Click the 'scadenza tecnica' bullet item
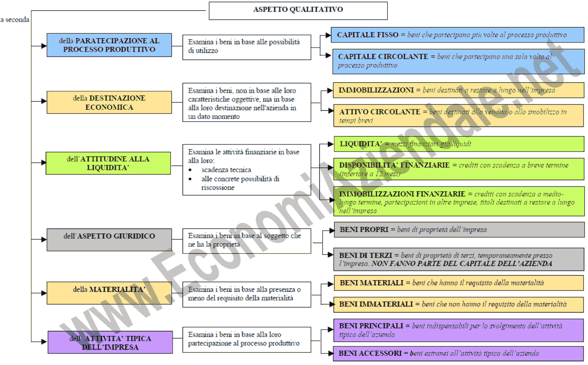The height and width of the screenshot is (365, 588). coord(226,170)
